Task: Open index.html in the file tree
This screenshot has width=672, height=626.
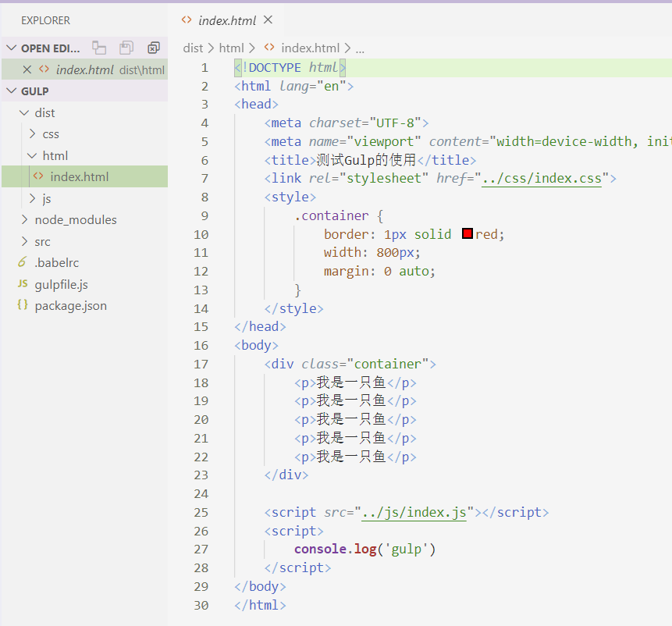Action: click(85, 176)
